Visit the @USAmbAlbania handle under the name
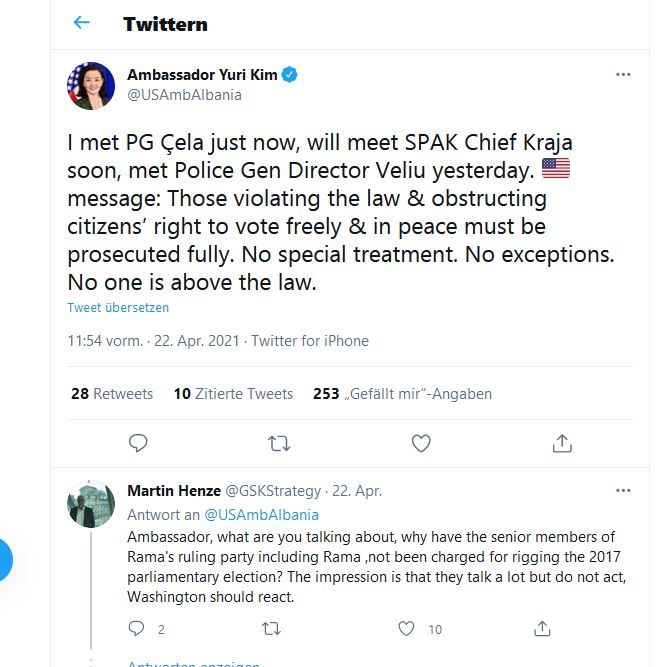Viewport: 661px width, 667px height. tap(184, 95)
